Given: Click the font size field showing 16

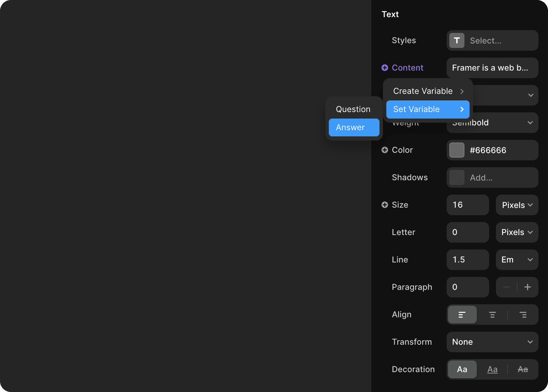Looking at the screenshot, I should pos(468,205).
